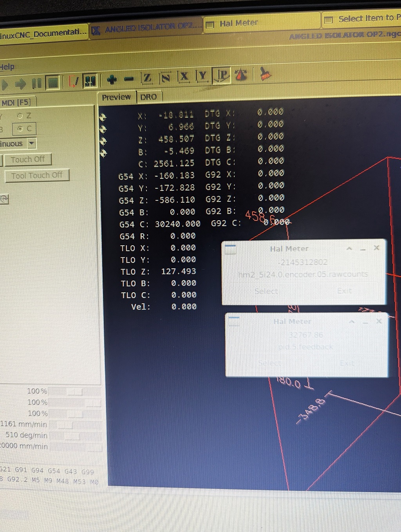Viewport: 401px width, 532px height.
Task: Zoom out the preview with the minus icon
Action: click(x=128, y=79)
